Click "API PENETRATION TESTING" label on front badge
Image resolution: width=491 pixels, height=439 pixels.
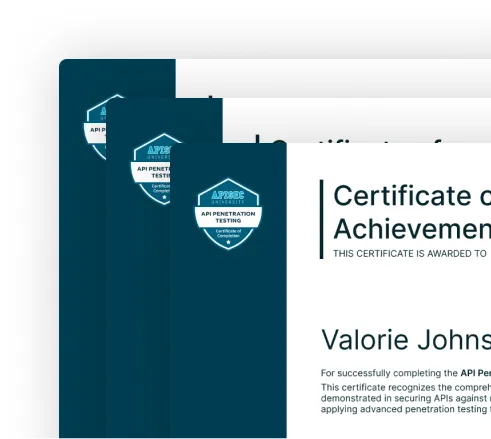click(228, 217)
